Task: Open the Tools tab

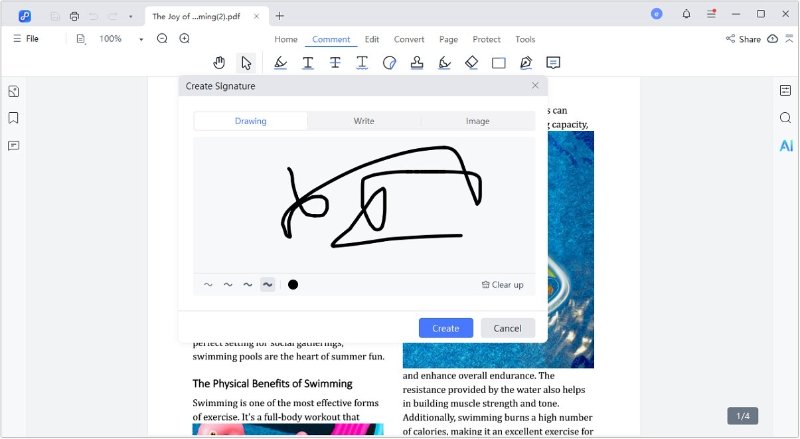Action: (x=525, y=39)
